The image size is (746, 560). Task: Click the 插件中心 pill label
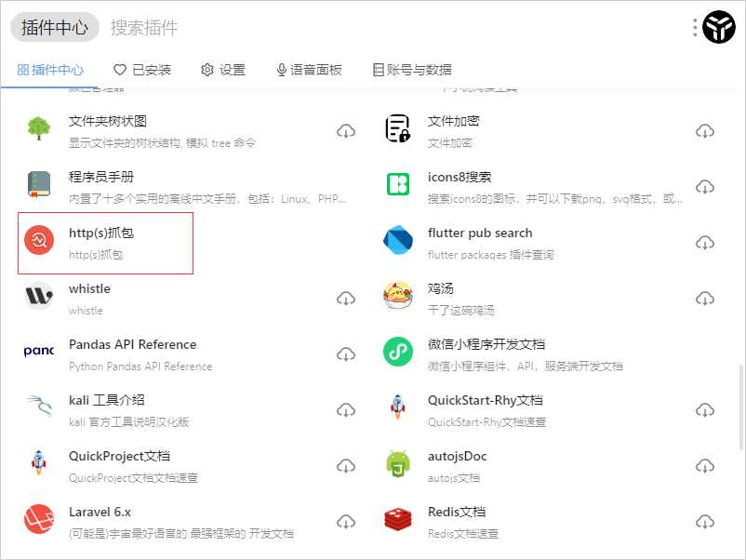[x=54, y=27]
